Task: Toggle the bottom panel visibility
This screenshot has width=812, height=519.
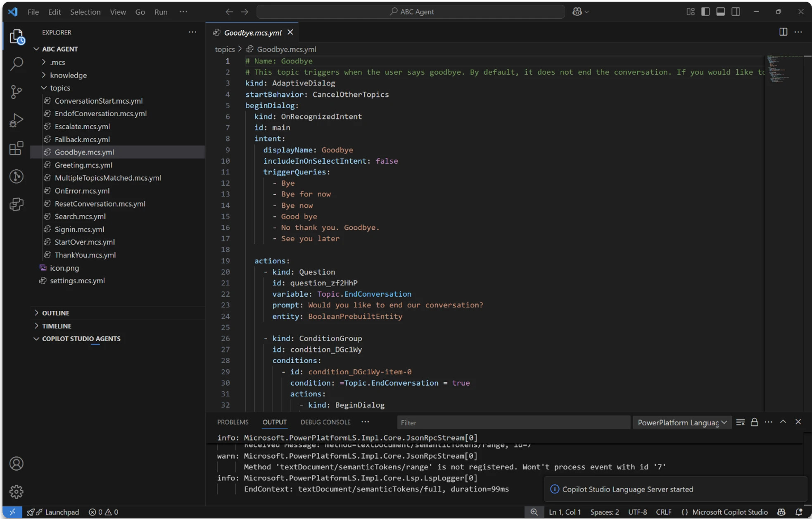Action: point(721,12)
